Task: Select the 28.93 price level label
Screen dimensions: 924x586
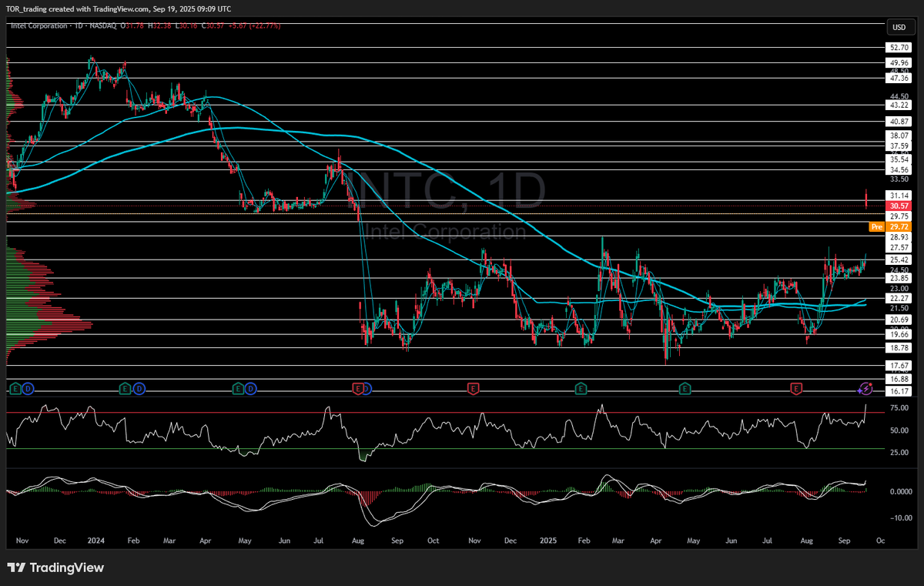Action: click(899, 238)
